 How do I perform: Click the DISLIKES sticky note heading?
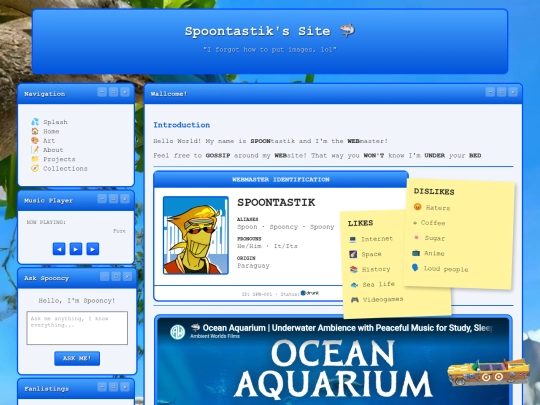coord(434,191)
